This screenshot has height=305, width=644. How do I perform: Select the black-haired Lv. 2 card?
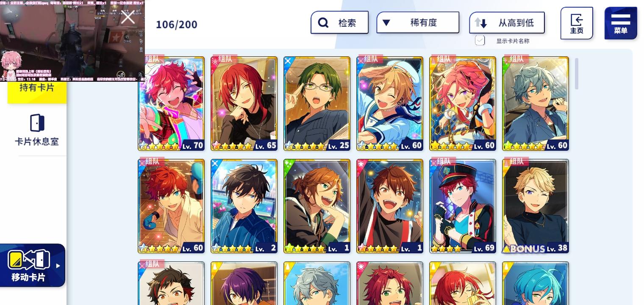tap(244, 206)
